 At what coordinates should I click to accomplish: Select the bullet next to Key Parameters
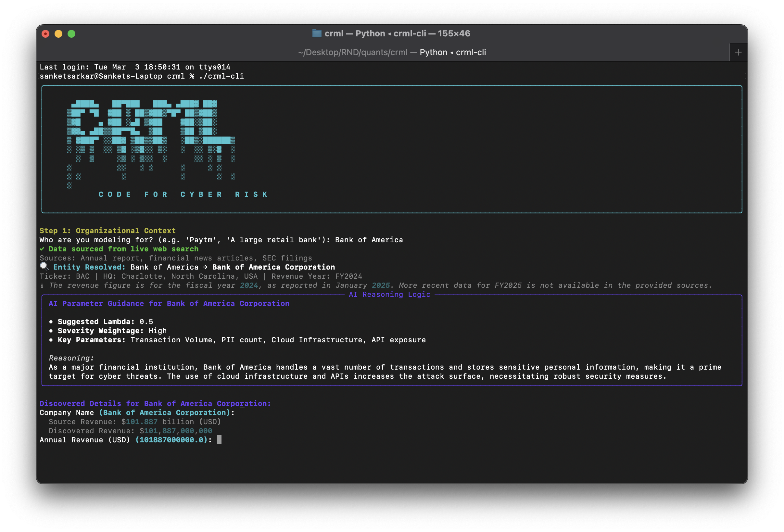(x=51, y=340)
